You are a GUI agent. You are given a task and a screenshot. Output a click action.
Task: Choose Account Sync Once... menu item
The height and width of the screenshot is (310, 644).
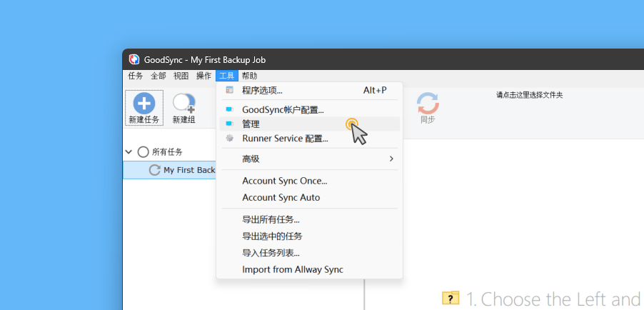284,181
